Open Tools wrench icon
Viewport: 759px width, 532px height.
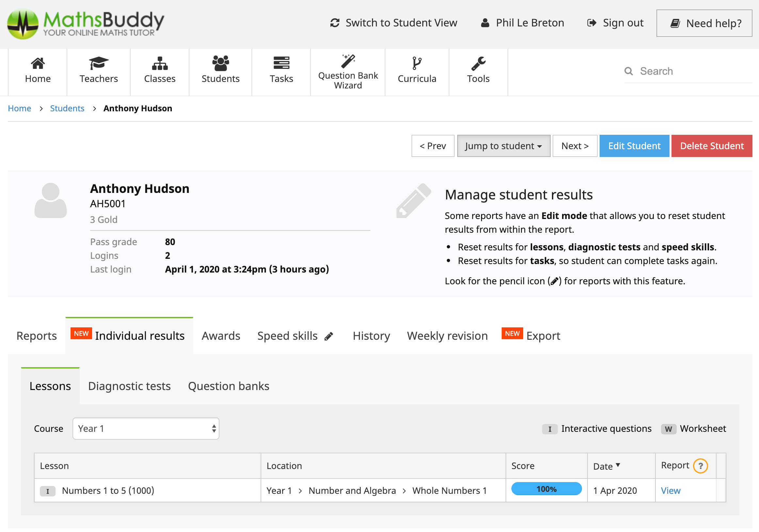[478, 63]
